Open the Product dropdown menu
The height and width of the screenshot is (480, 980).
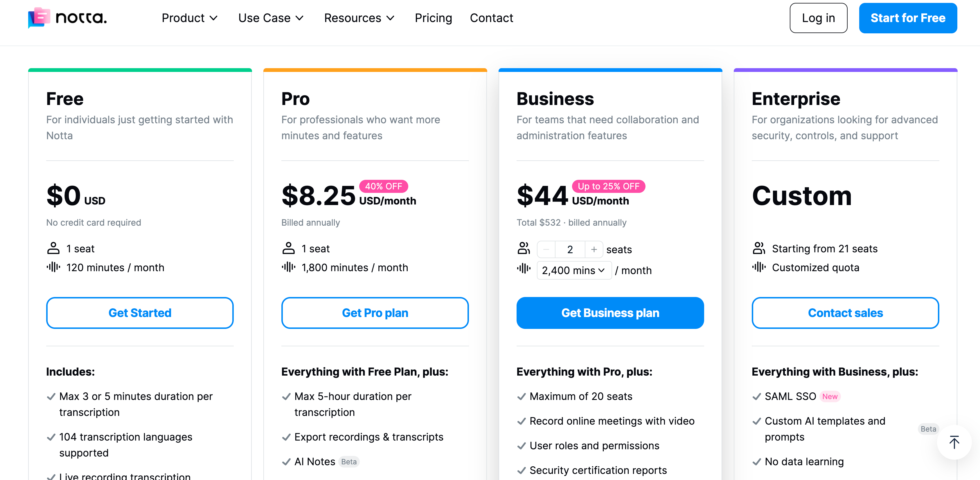click(x=190, y=17)
